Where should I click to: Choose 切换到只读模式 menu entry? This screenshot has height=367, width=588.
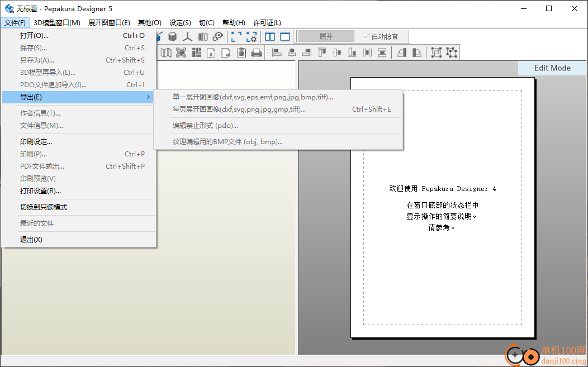coord(78,207)
